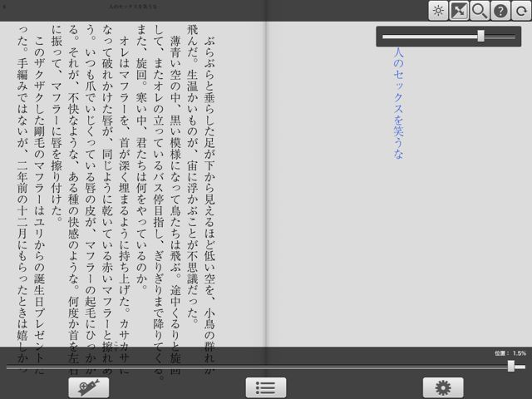
Task: Click the line starting また、旋回。寒い中
Action: click(x=141, y=158)
